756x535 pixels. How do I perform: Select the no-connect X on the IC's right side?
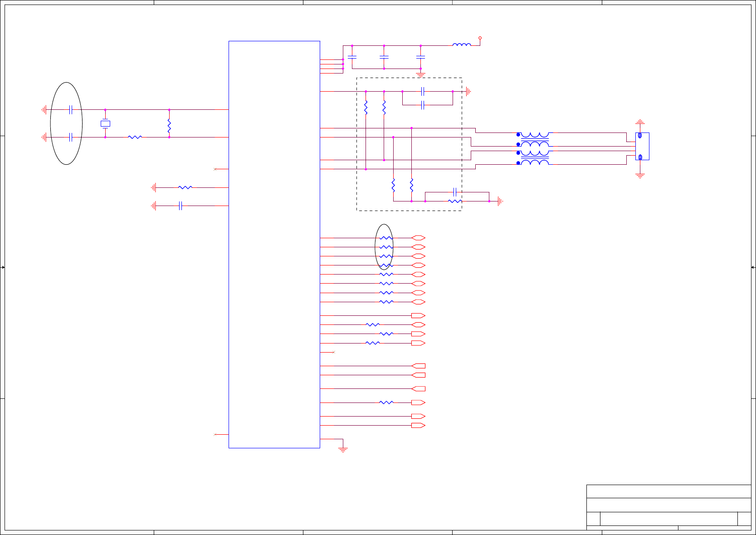pyautogui.click(x=334, y=352)
